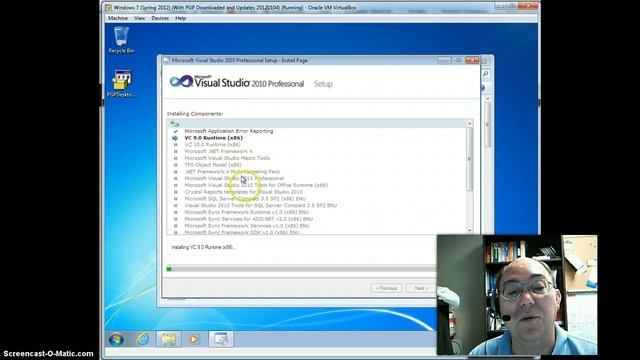Click the search magnifier icon behind setup window
Image resolution: width=640 pixels, height=360 pixels.
[486, 74]
